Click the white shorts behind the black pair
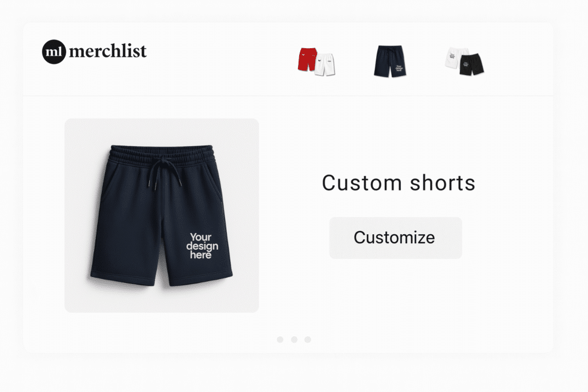 [455, 58]
